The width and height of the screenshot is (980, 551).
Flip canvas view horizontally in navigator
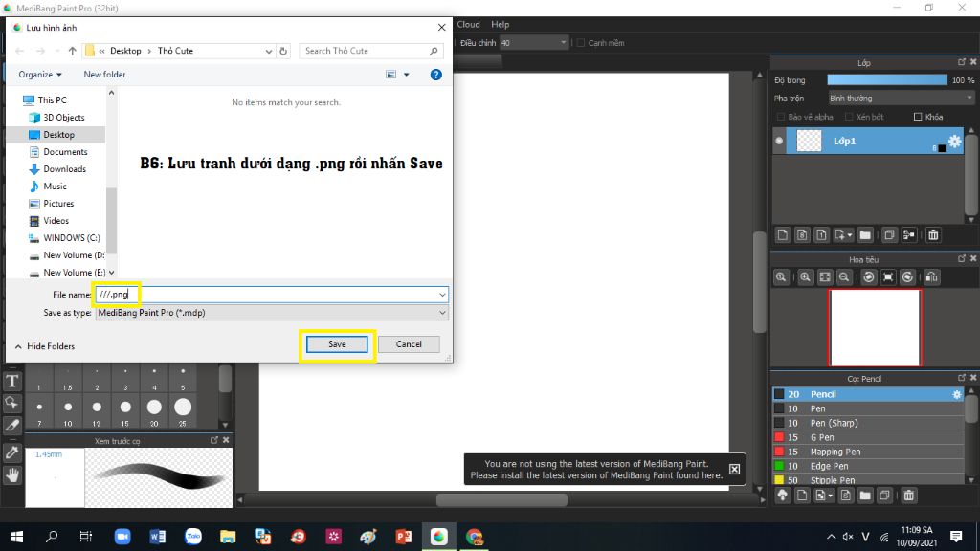(932, 277)
